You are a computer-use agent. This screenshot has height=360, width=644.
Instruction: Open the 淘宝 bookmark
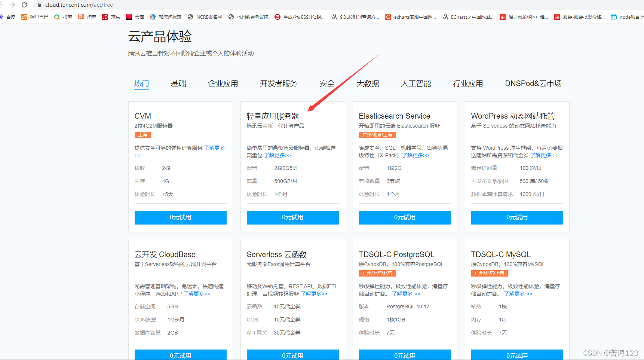click(x=87, y=17)
